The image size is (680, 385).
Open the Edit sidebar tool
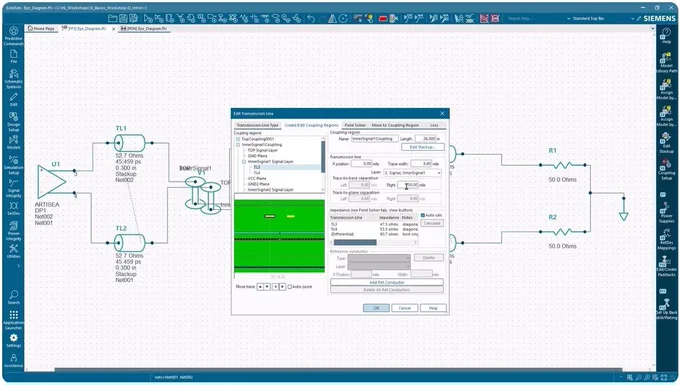pos(13,99)
